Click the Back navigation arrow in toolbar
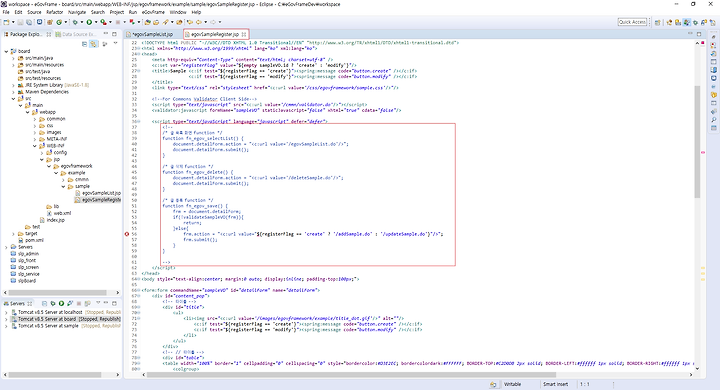This screenshot has height=390, width=720. pos(199,22)
